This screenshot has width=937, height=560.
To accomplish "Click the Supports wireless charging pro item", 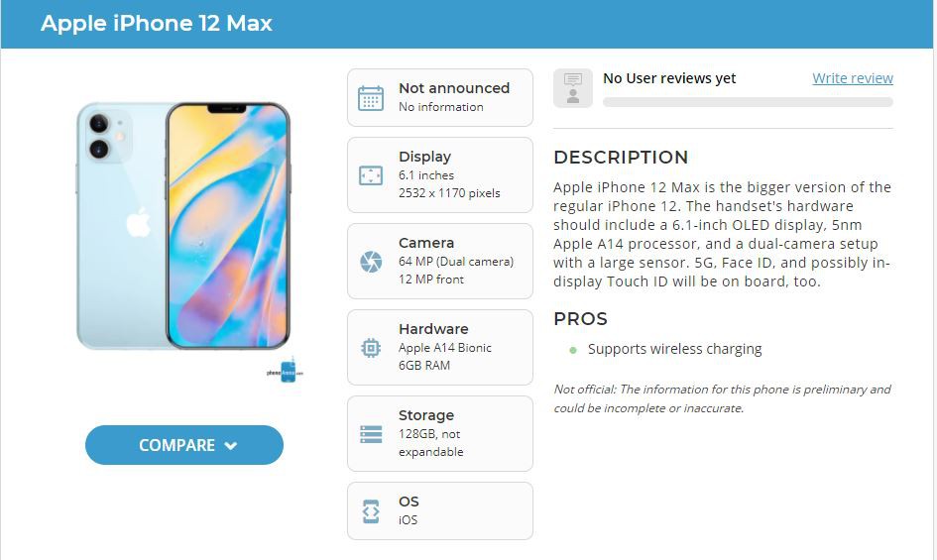I will tap(674, 349).
